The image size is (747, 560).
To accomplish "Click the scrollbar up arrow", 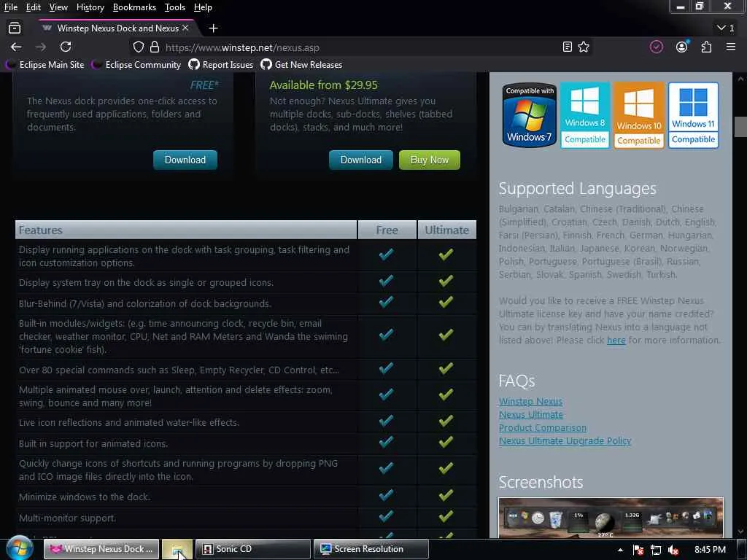I will coord(741,78).
